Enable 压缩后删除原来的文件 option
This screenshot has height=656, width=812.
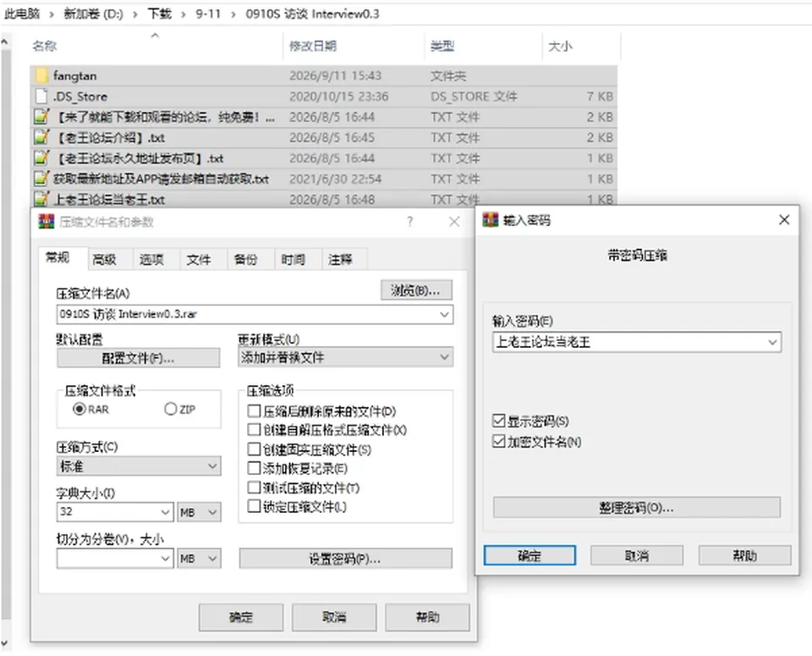tap(254, 411)
